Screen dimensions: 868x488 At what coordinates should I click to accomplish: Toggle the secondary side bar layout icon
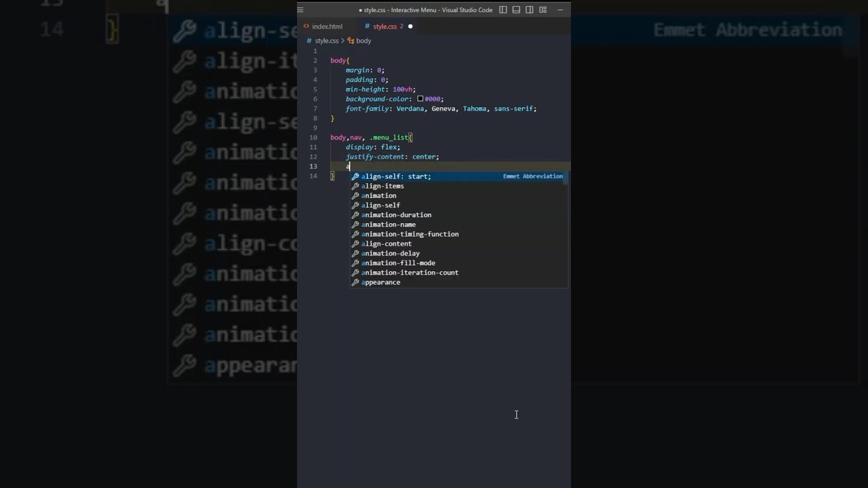tap(530, 10)
